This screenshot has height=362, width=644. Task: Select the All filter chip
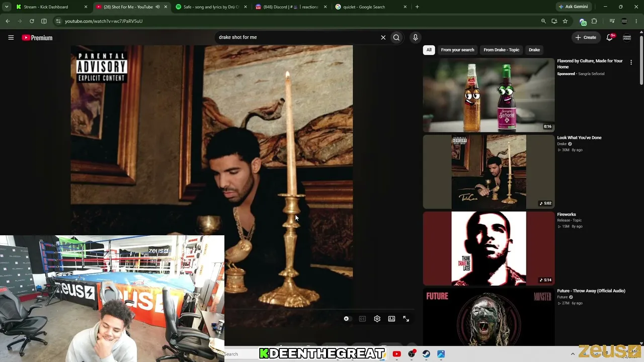[429, 50]
